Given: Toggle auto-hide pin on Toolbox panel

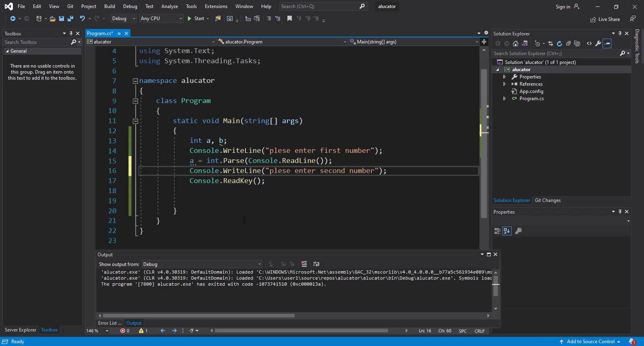Looking at the screenshot, I should [x=71, y=33].
